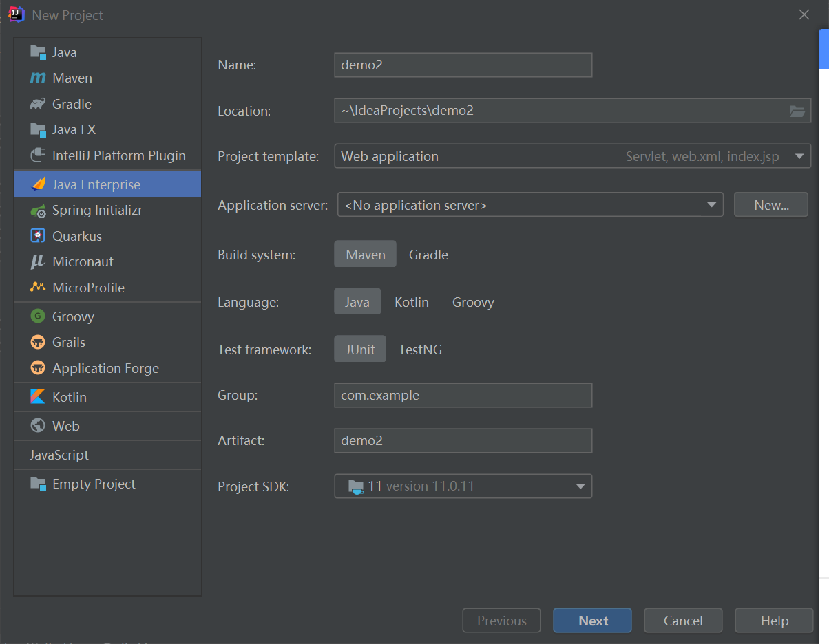This screenshot has height=644, width=829.
Task: Select the Quarkus project icon
Action: point(38,236)
